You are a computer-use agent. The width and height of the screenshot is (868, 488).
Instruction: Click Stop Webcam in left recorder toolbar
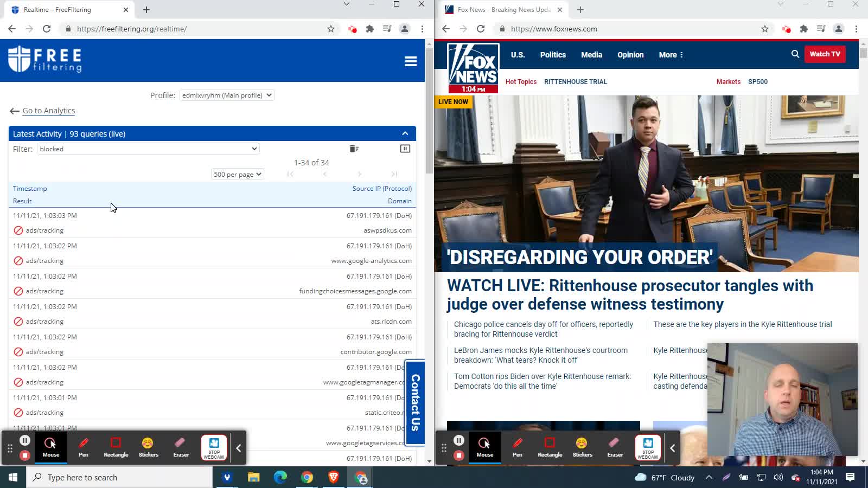[x=214, y=447]
